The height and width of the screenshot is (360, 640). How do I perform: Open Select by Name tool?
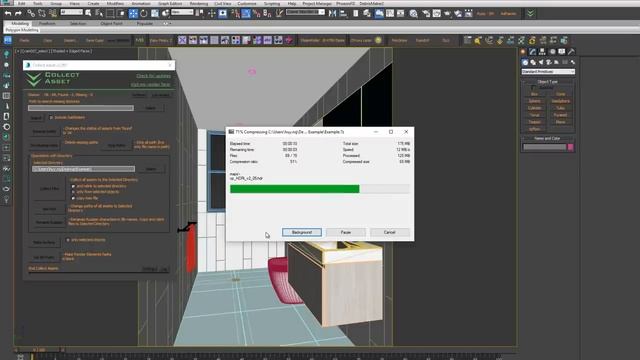point(99,13)
